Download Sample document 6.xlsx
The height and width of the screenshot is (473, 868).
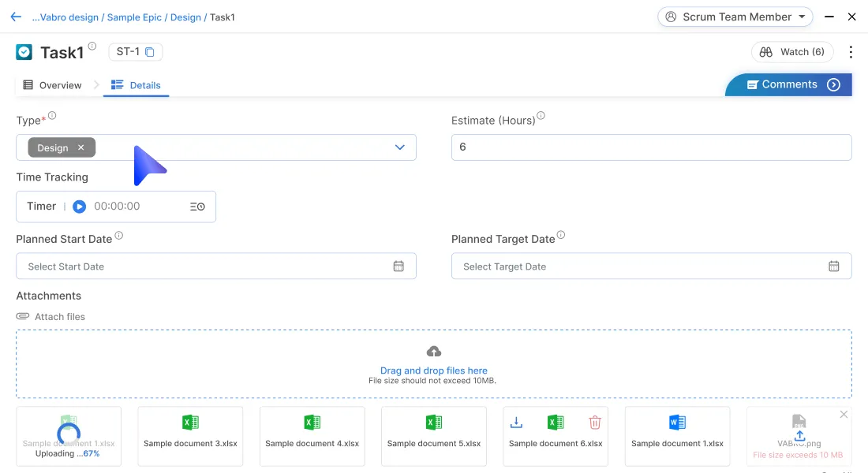pyautogui.click(x=516, y=423)
